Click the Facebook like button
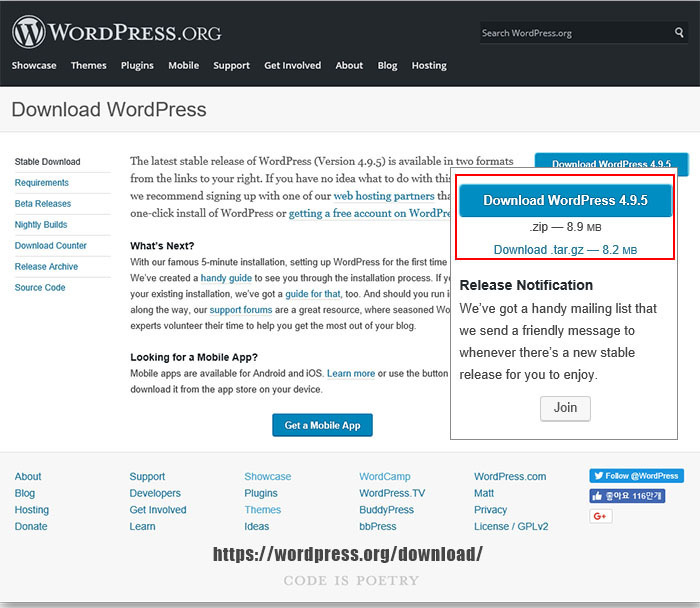This screenshot has height=608, width=700. pyautogui.click(x=627, y=496)
